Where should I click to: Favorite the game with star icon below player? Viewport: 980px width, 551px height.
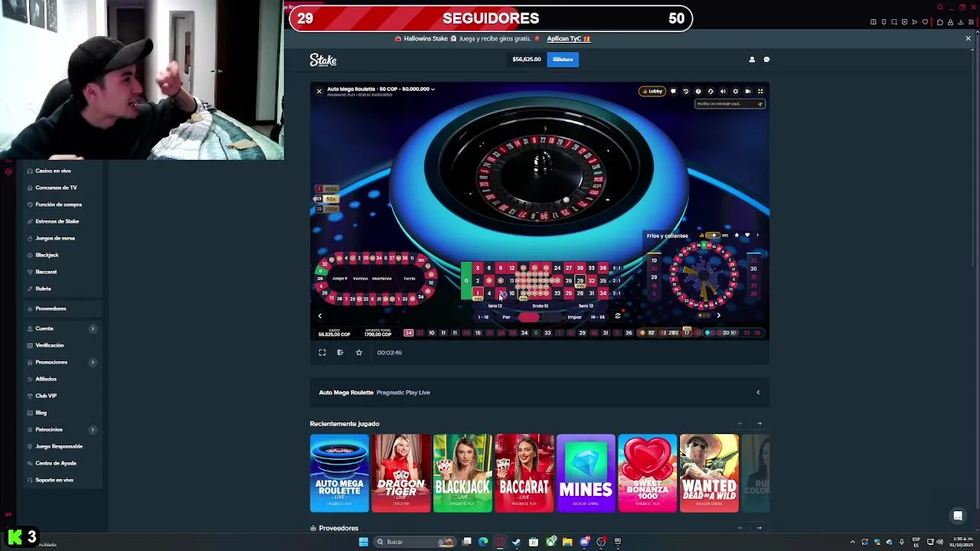[x=359, y=353]
